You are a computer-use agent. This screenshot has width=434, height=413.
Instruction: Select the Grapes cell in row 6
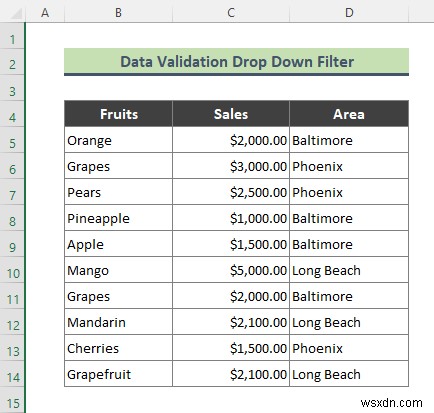(x=118, y=166)
